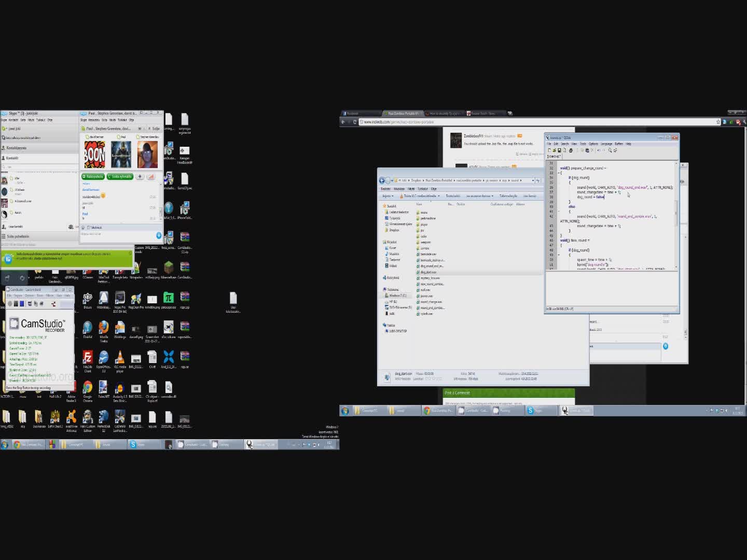Screen dimensions: 747x560
Task: Select dog_start.wav in the sound folder
Action: pyautogui.click(x=430, y=272)
